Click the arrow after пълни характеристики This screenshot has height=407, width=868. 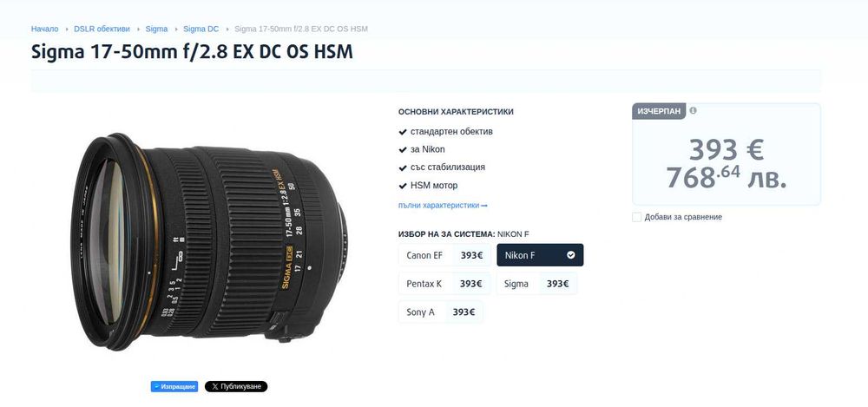click(x=483, y=206)
